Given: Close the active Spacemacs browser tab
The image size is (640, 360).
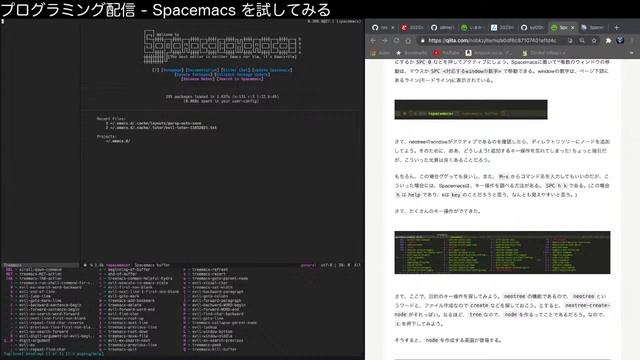Looking at the screenshot, I should 573,27.
